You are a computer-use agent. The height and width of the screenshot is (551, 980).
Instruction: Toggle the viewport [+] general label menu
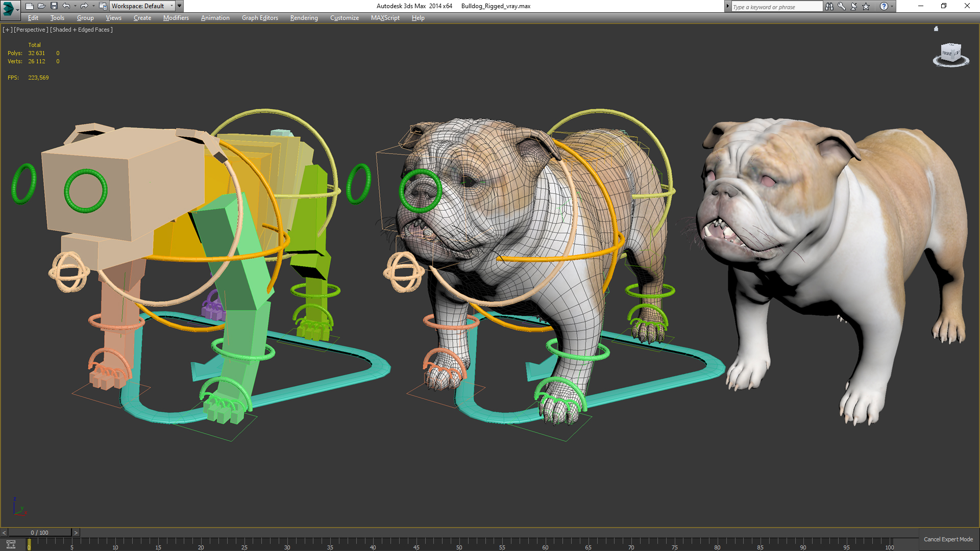tap(7, 30)
